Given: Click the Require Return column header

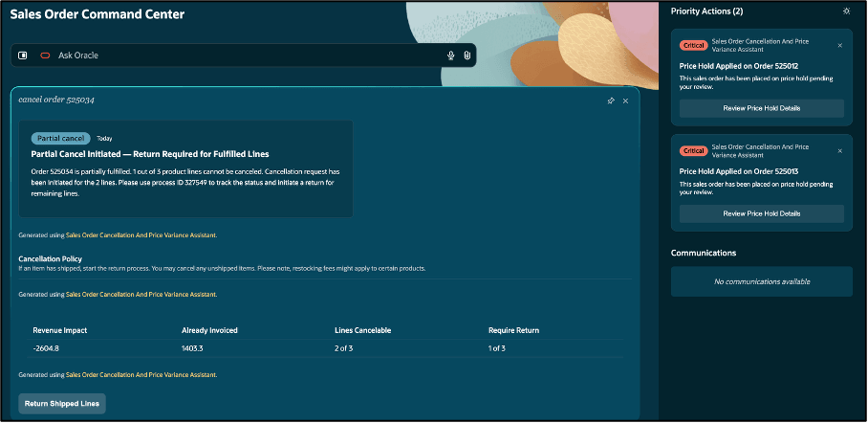Looking at the screenshot, I should tap(513, 330).
